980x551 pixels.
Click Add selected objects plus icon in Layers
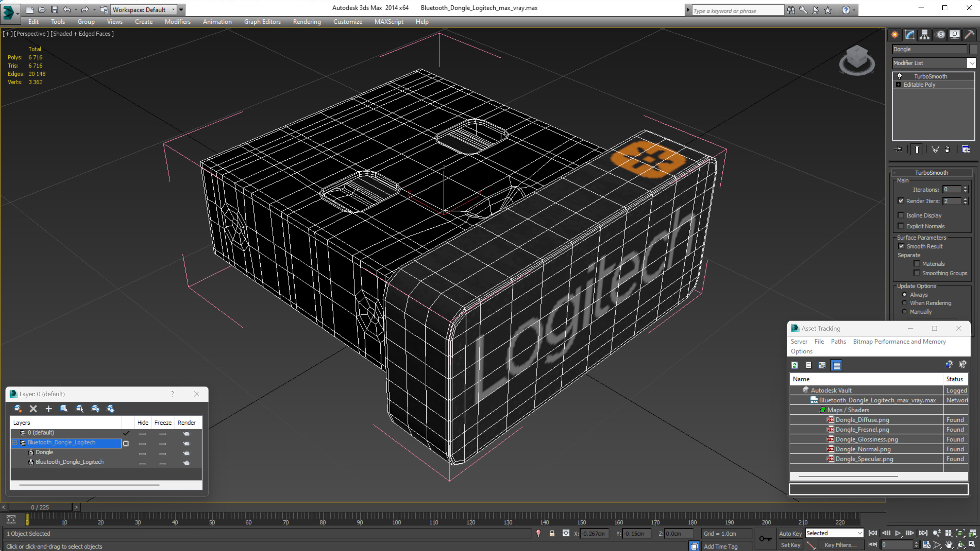(x=48, y=409)
